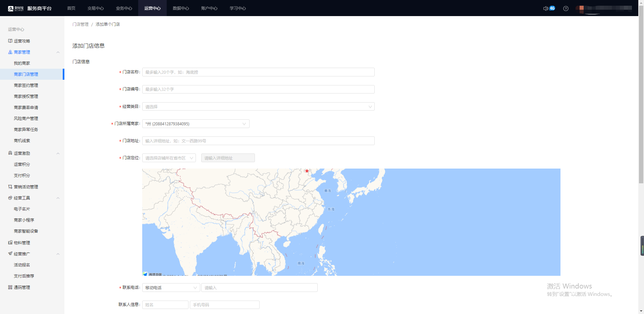The image size is (644, 314).
Task: Open the notifications speaker icon
Action: 546,8
